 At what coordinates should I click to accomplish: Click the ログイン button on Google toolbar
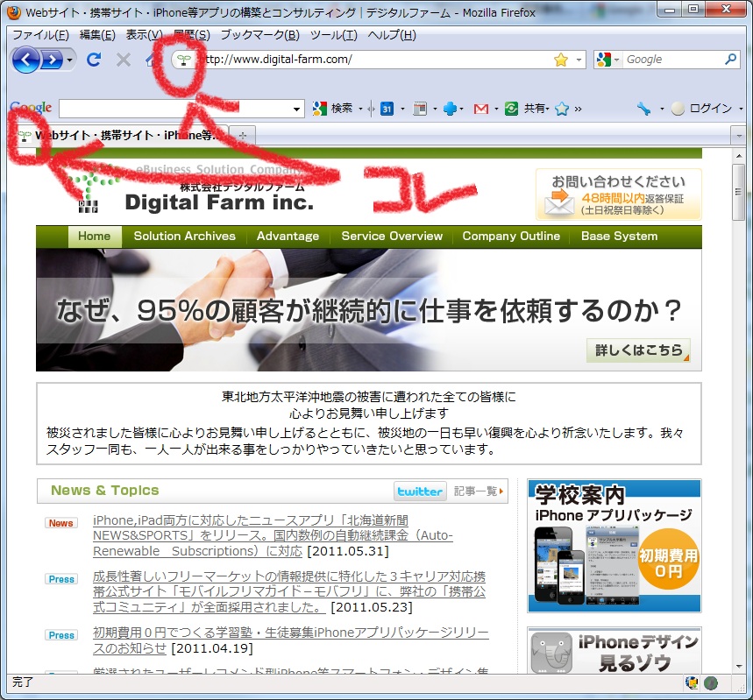tap(702, 109)
